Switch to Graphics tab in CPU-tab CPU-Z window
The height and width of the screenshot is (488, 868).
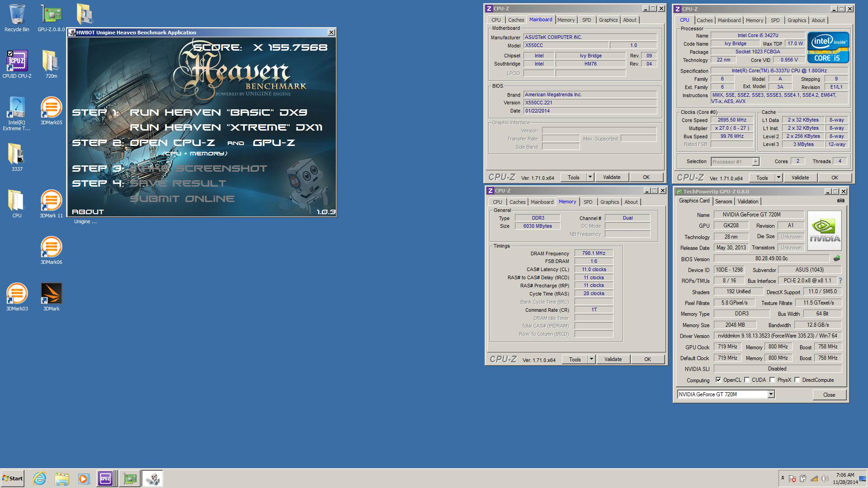tap(797, 20)
